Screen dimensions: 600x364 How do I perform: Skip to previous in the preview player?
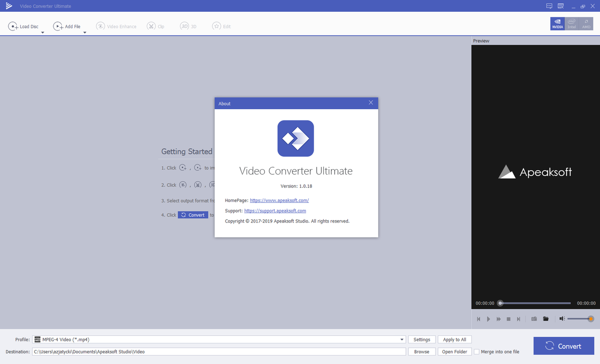[479, 319]
